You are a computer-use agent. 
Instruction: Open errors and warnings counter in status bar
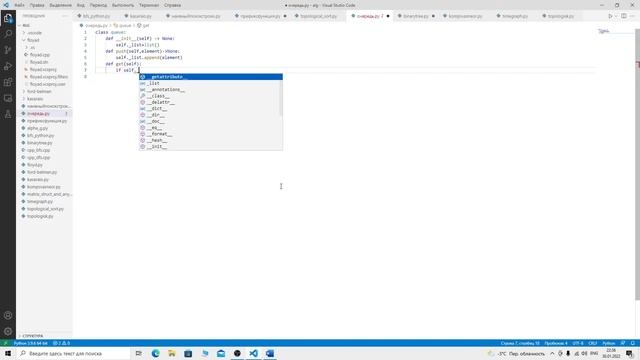pos(61,343)
